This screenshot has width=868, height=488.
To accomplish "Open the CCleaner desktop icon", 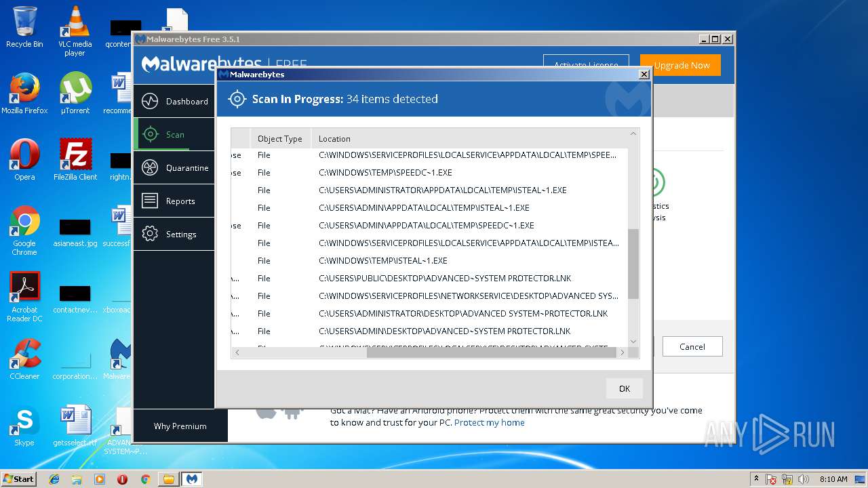I will tap(24, 359).
